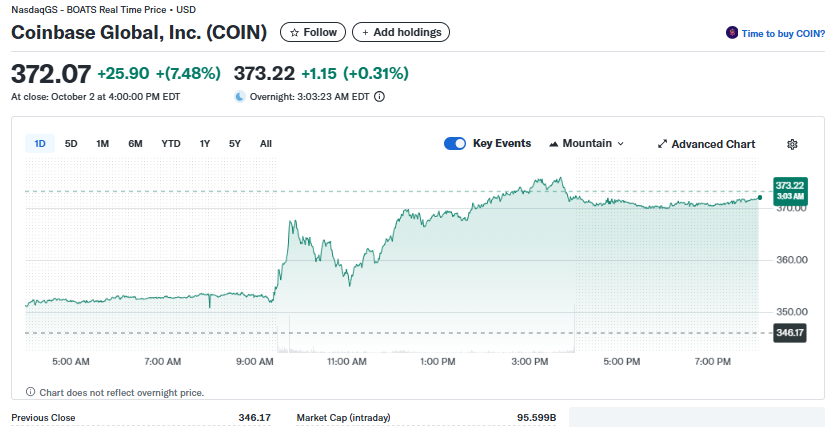Switch to the 5D time range
Screen dimensions: 835x427
pyautogui.click(x=71, y=144)
